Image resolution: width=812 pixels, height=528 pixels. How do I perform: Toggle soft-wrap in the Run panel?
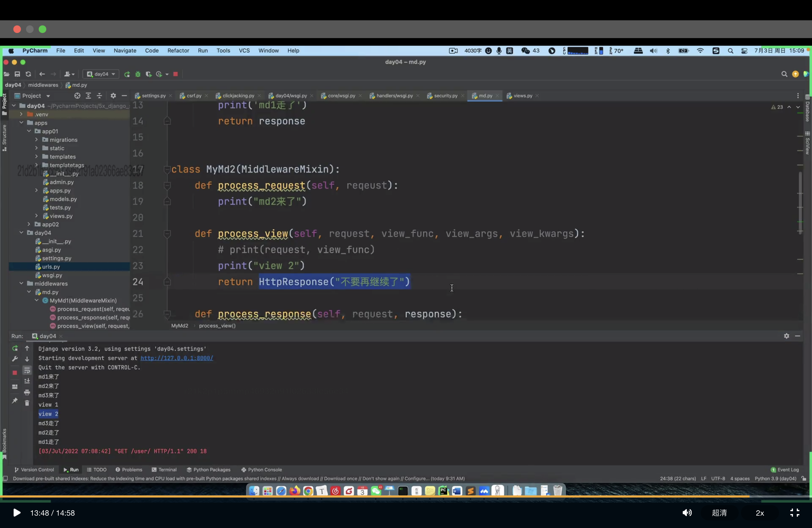tap(27, 370)
